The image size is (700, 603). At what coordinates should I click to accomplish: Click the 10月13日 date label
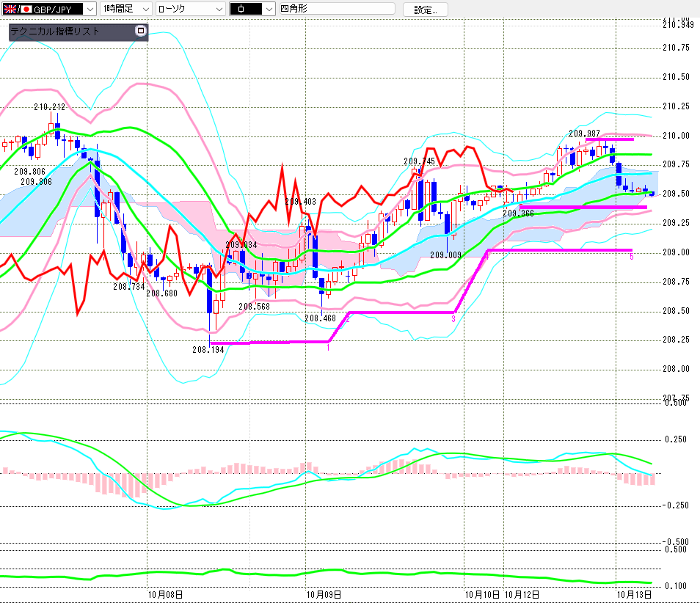635,594
